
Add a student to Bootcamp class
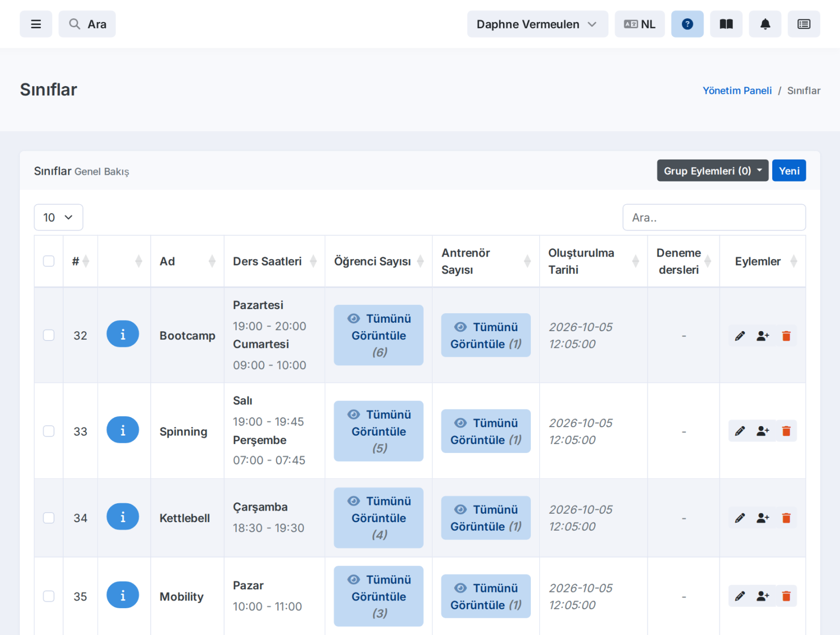(763, 336)
